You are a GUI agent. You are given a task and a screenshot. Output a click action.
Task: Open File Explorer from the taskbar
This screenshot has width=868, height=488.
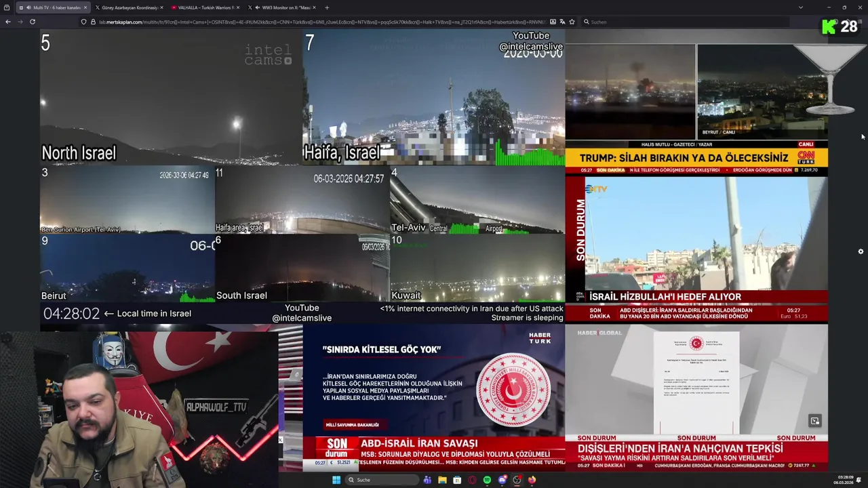[x=442, y=480]
